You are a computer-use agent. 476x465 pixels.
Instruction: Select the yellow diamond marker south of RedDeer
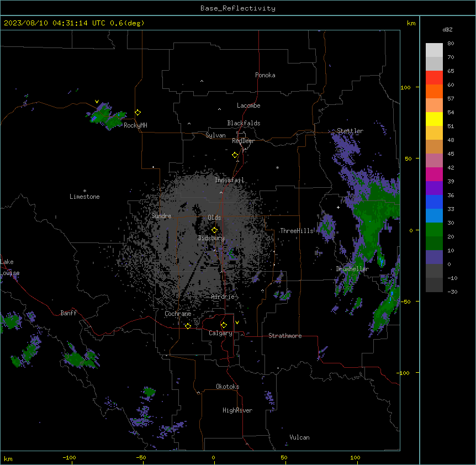click(x=235, y=155)
